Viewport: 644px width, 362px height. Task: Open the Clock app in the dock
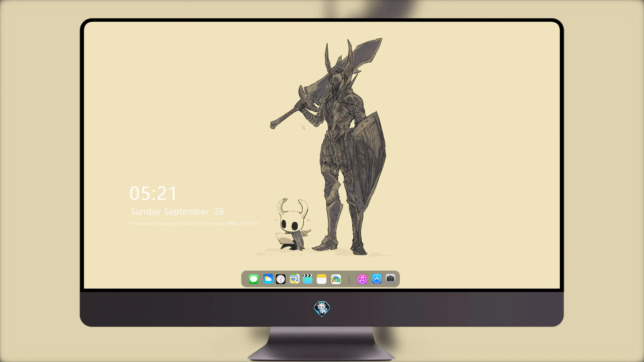(281, 279)
